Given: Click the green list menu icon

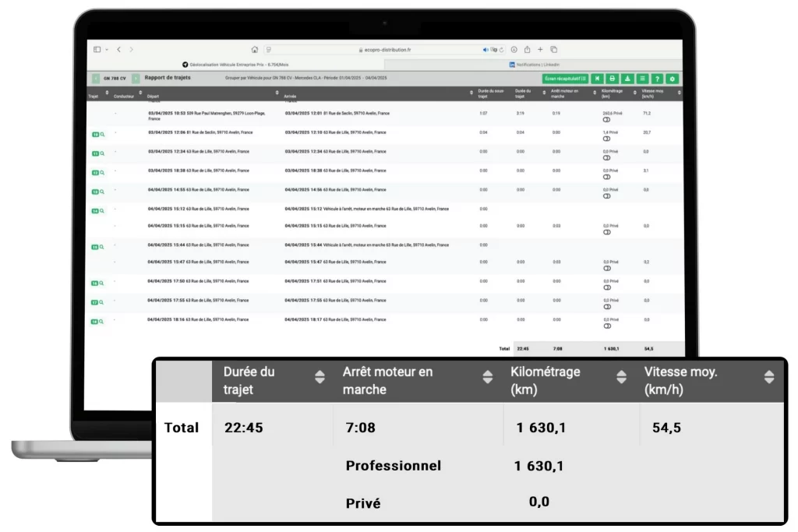Looking at the screenshot, I should point(642,79).
